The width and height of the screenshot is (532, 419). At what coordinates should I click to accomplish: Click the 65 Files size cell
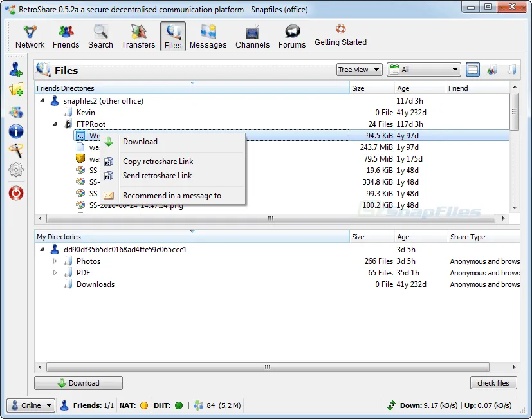(x=380, y=273)
